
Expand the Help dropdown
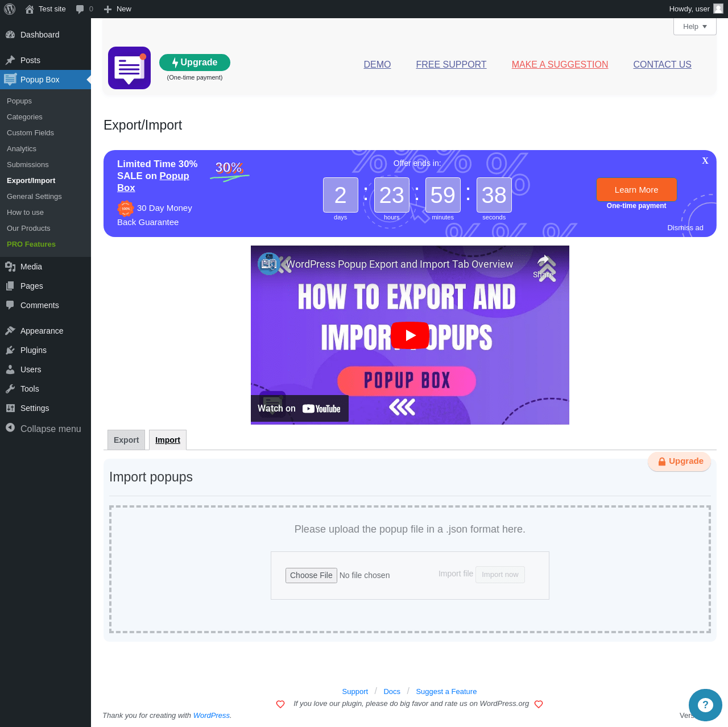click(695, 27)
